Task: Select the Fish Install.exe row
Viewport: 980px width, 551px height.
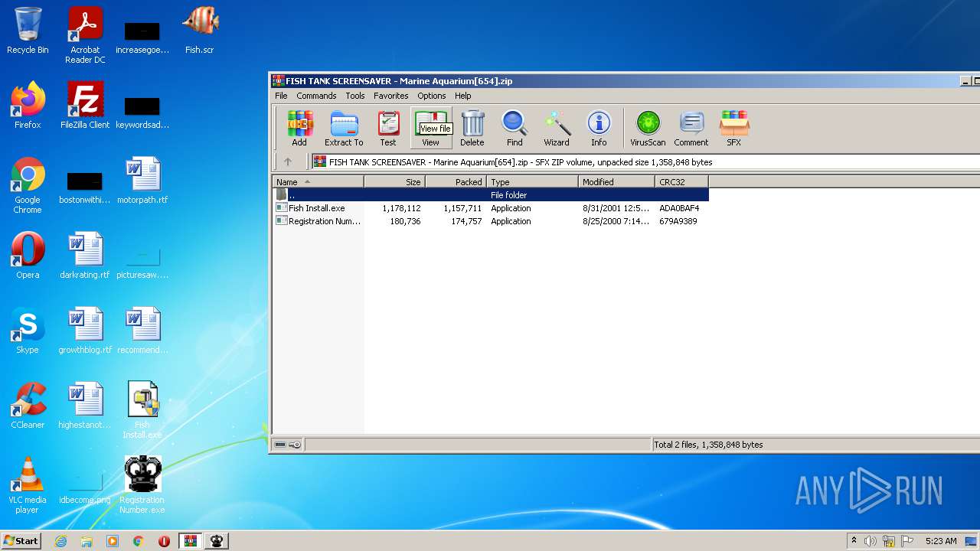Action: click(491, 208)
